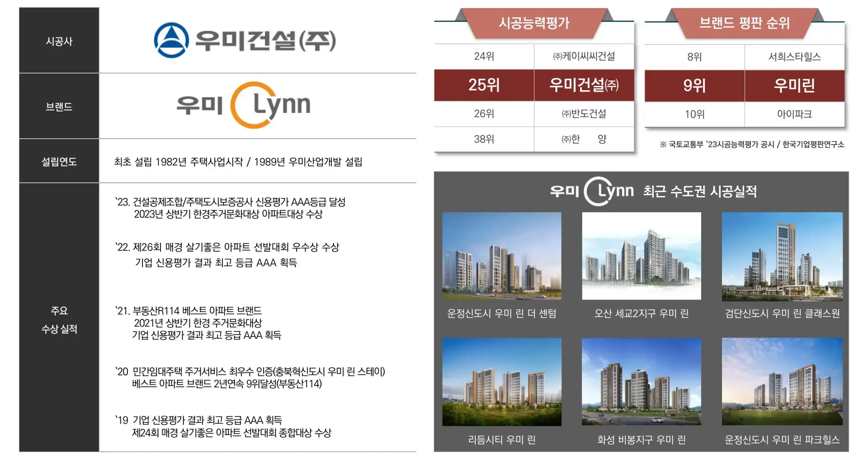The image size is (868, 459).
Task: Click the '19 기업 신용평가 AAA 획득 entry
Action: pos(199,421)
